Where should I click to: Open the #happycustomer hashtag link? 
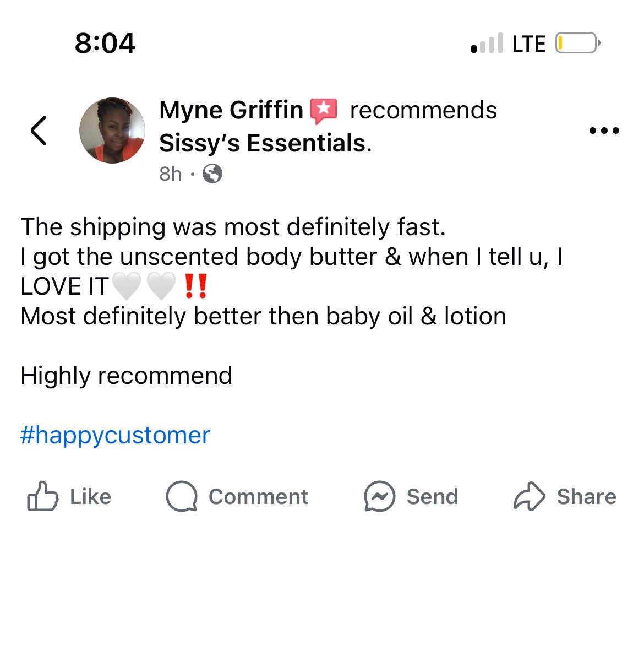coord(115,435)
